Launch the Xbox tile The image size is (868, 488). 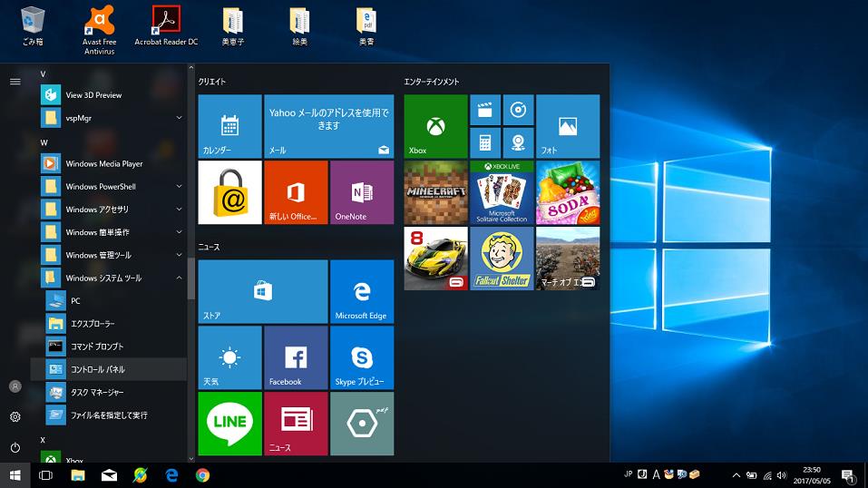pyautogui.click(x=435, y=126)
